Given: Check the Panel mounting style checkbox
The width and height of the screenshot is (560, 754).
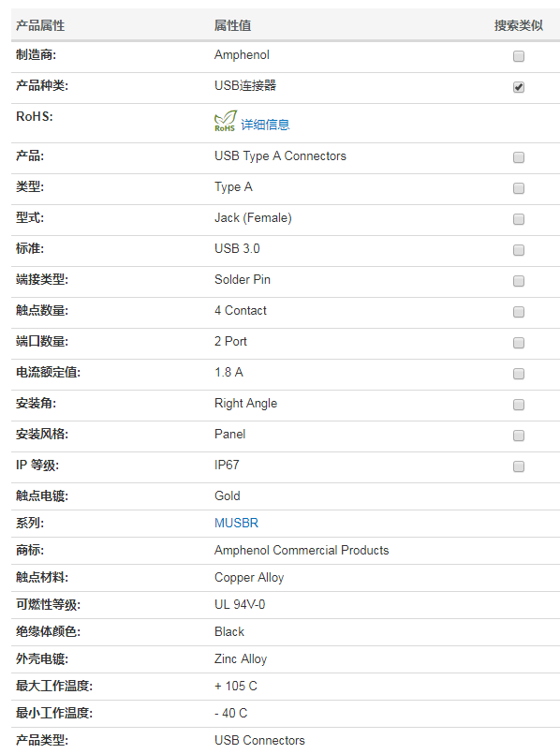Looking at the screenshot, I should pyautogui.click(x=519, y=436).
